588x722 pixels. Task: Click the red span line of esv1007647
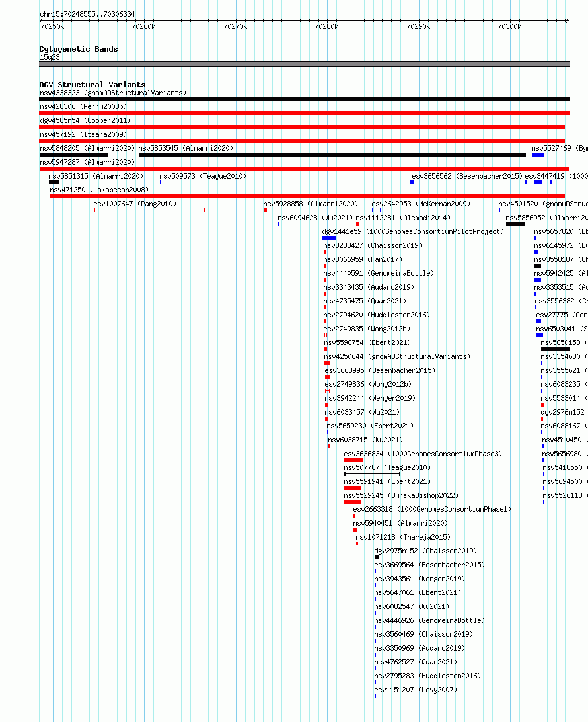[149, 210]
